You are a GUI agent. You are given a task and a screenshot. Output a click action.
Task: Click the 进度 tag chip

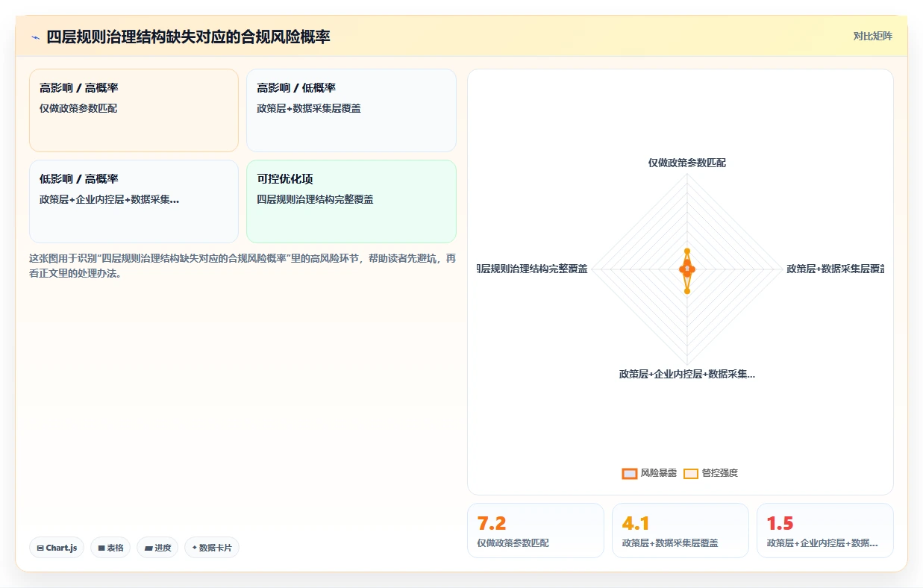pyautogui.click(x=157, y=548)
